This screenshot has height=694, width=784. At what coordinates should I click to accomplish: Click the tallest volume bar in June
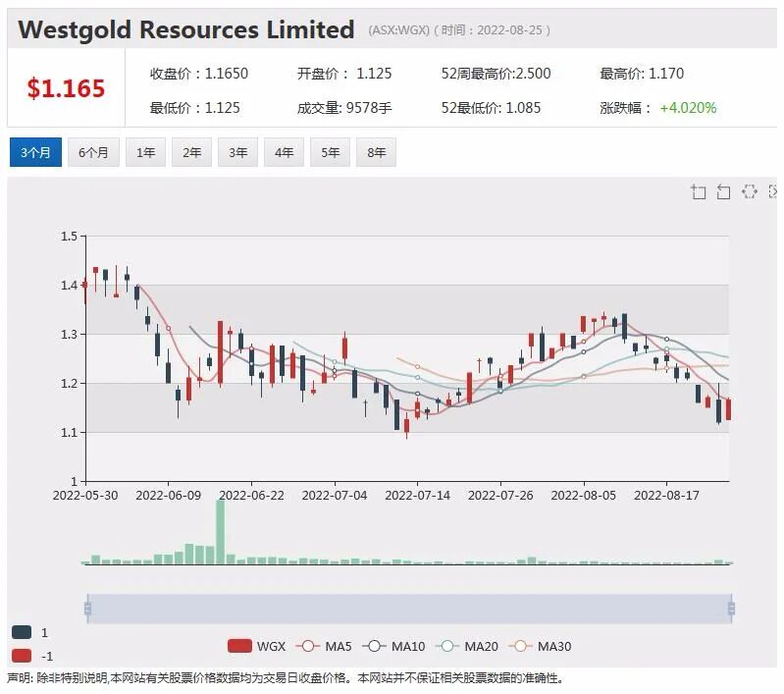click(x=220, y=532)
